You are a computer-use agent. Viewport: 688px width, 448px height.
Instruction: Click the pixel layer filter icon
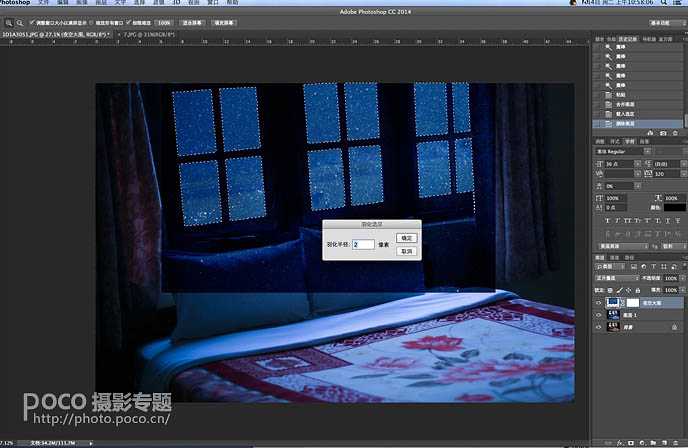[x=634, y=266]
